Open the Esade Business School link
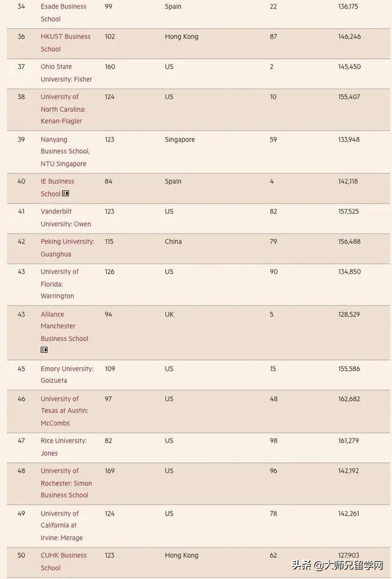This screenshot has width=392, height=579. [x=63, y=13]
